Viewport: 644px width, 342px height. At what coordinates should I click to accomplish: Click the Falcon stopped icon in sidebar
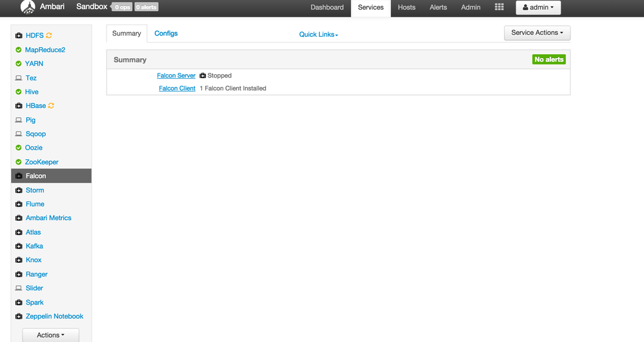(x=19, y=176)
